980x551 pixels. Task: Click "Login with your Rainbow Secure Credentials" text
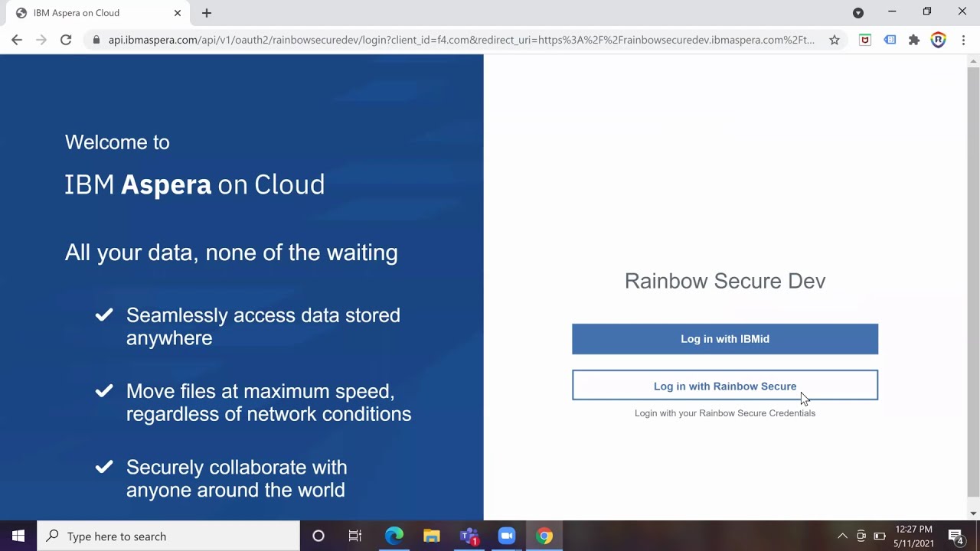pos(725,413)
